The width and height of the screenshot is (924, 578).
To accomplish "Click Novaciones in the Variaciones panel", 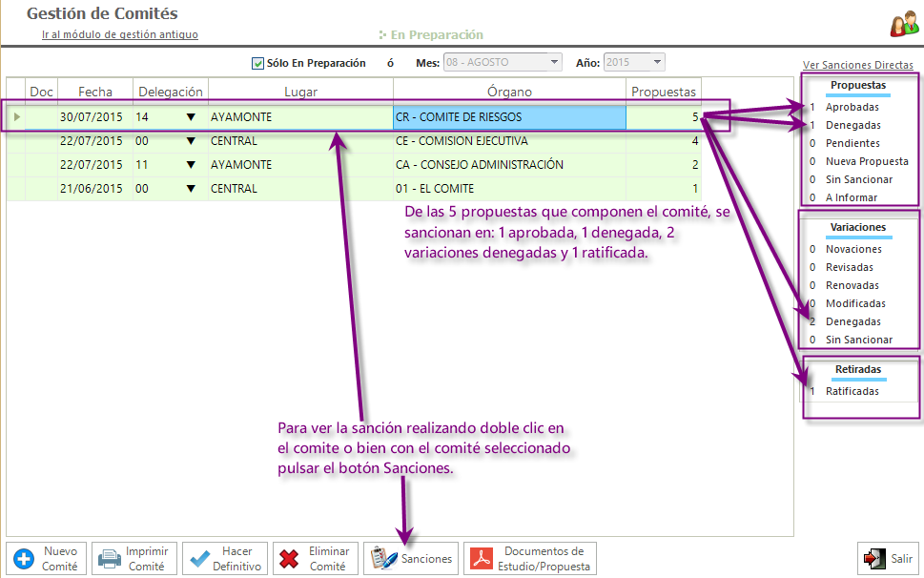I will click(853, 249).
